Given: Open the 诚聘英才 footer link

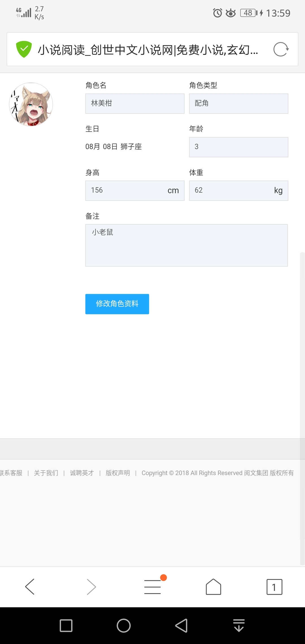Looking at the screenshot, I should 82,473.
